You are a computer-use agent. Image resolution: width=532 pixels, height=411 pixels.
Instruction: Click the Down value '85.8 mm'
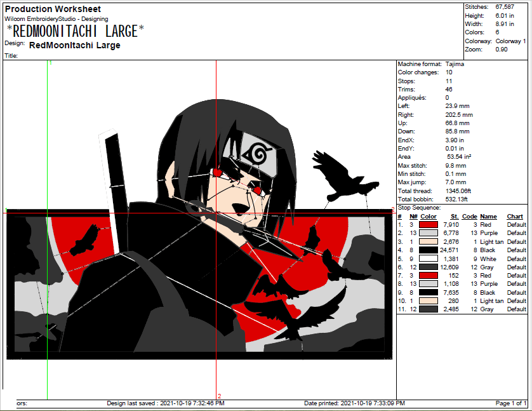click(457, 131)
